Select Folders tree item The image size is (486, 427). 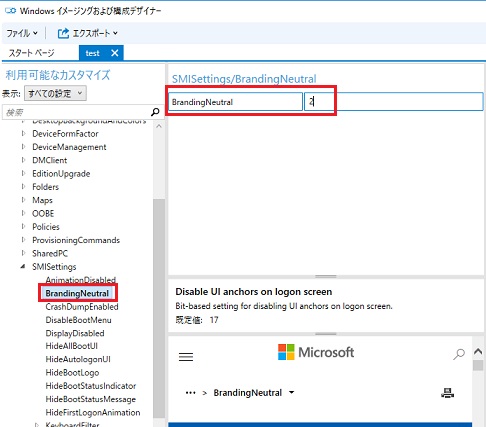[x=45, y=187]
